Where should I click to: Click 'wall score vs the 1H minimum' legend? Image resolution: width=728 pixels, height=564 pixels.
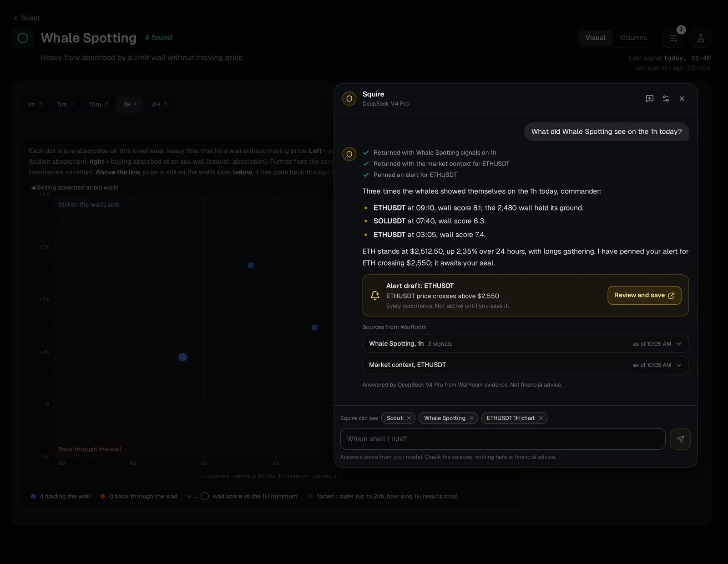tap(242, 496)
